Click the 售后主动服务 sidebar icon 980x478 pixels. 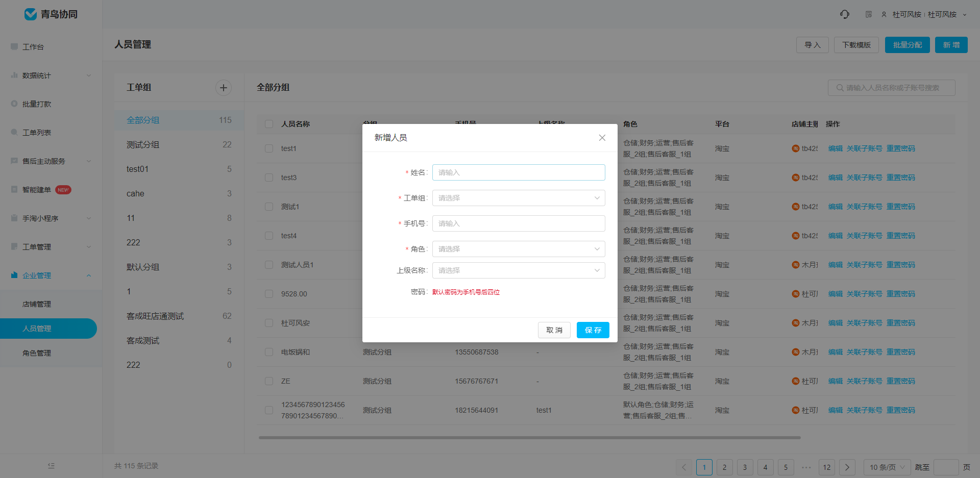(14, 161)
